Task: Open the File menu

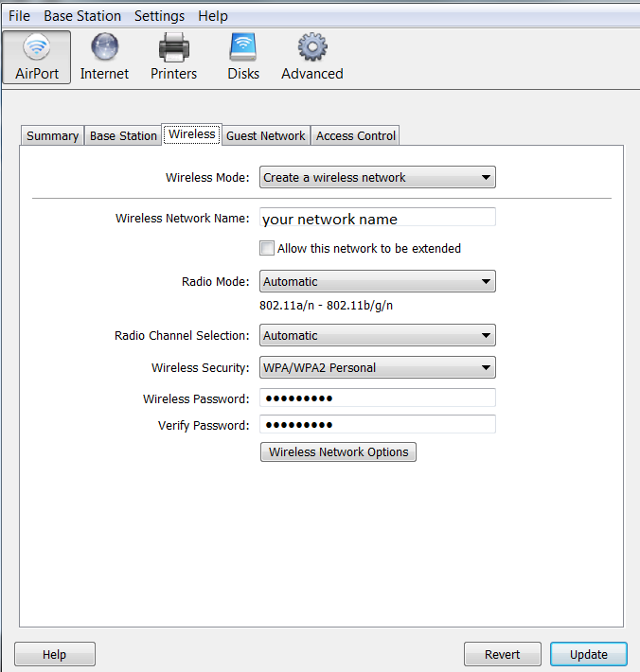Action: (x=19, y=16)
